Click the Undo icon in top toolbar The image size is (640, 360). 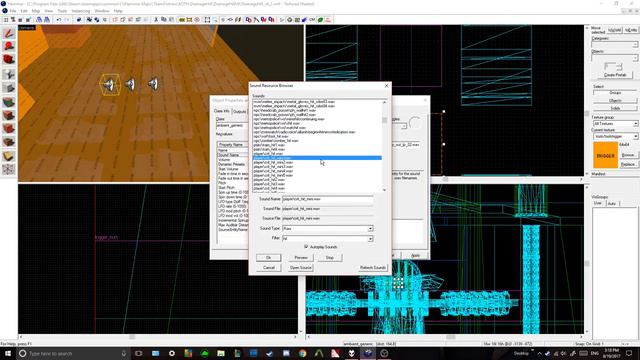click(x=59, y=20)
